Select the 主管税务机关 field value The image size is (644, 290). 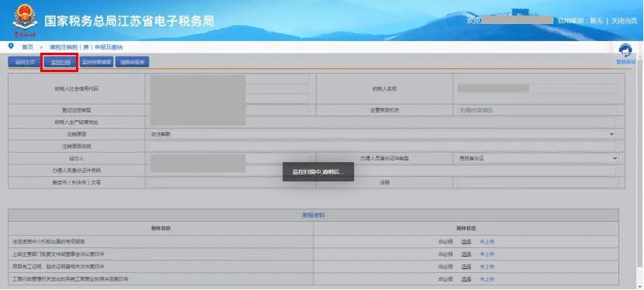536,110
